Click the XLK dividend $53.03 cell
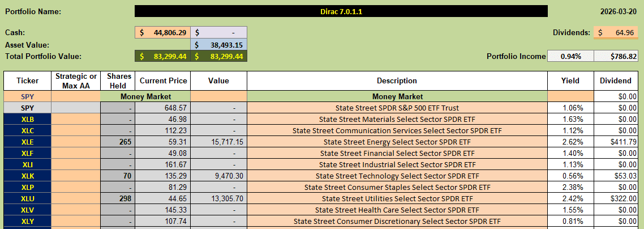The image size is (644, 229). click(x=616, y=176)
